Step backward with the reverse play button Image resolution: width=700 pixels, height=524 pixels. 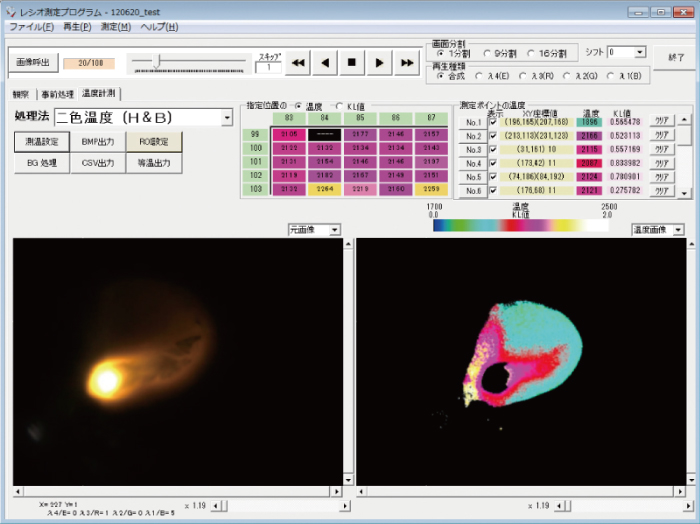pos(325,62)
